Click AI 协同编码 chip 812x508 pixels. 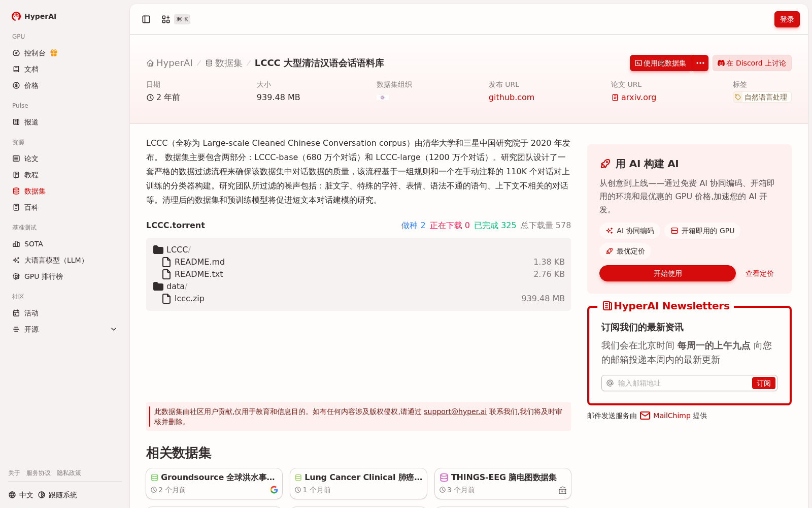630,231
